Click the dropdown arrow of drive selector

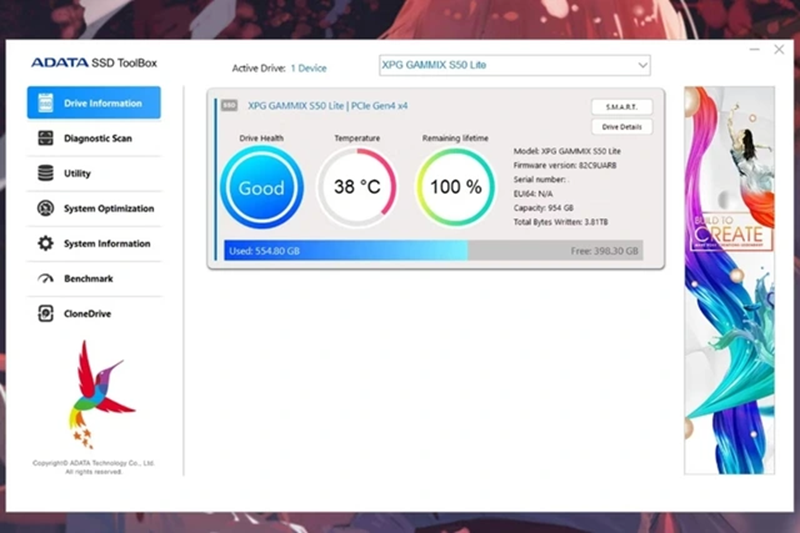(x=642, y=65)
